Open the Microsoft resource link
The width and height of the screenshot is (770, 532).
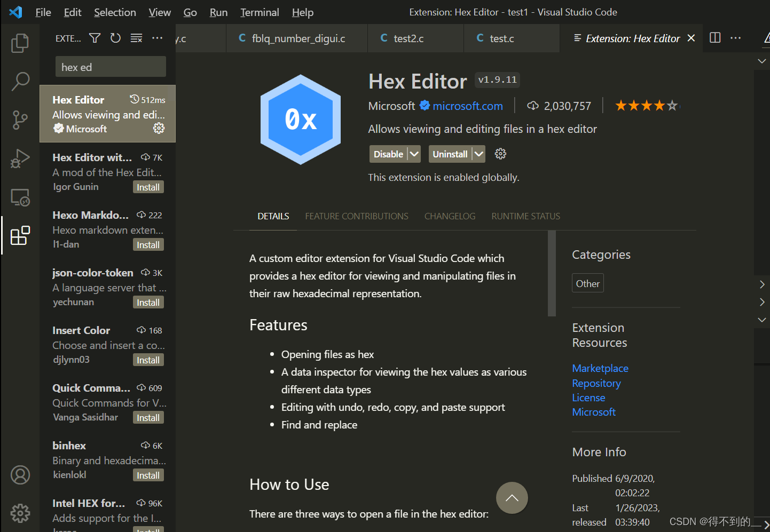click(x=593, y=412)
